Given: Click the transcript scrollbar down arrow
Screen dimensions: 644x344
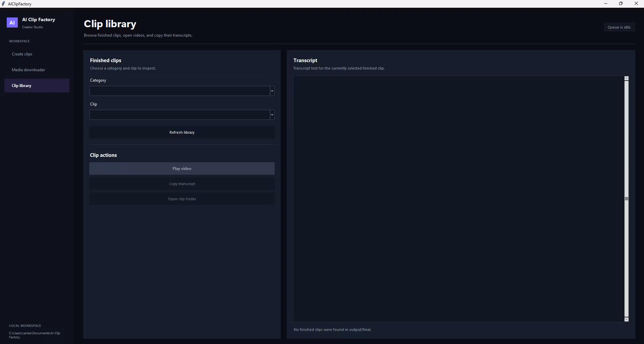Looking at the screenshot, I should pos(626,319).
